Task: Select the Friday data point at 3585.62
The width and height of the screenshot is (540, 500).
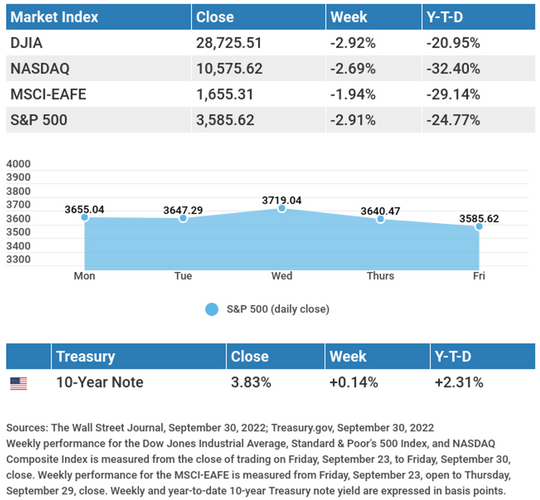Action: pos(479,226)
